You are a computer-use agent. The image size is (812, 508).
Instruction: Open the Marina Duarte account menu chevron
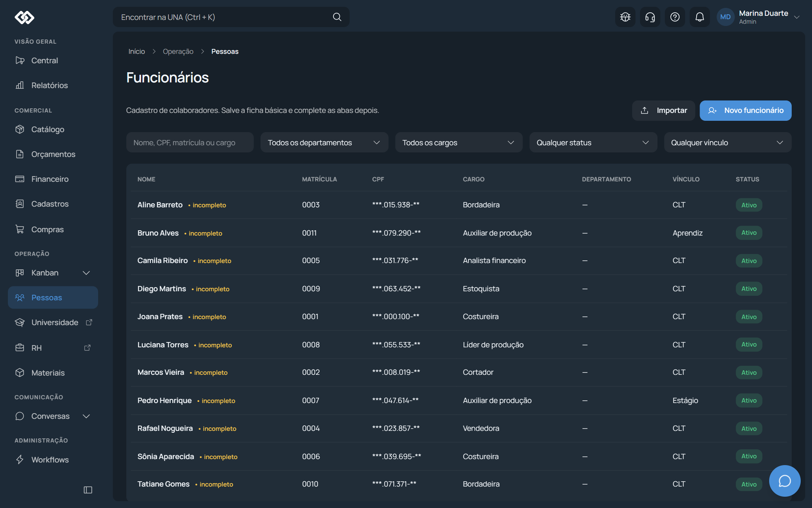797,17
